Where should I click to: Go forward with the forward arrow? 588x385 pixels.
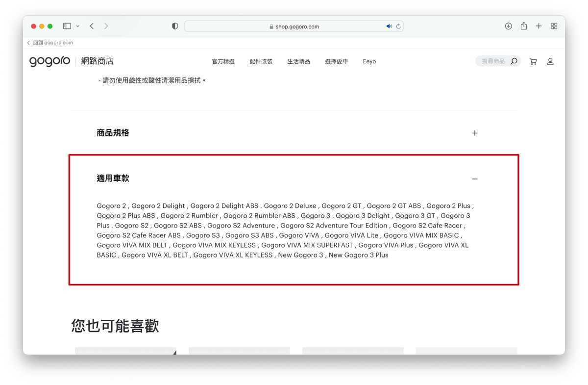click(x=106, y=26)
